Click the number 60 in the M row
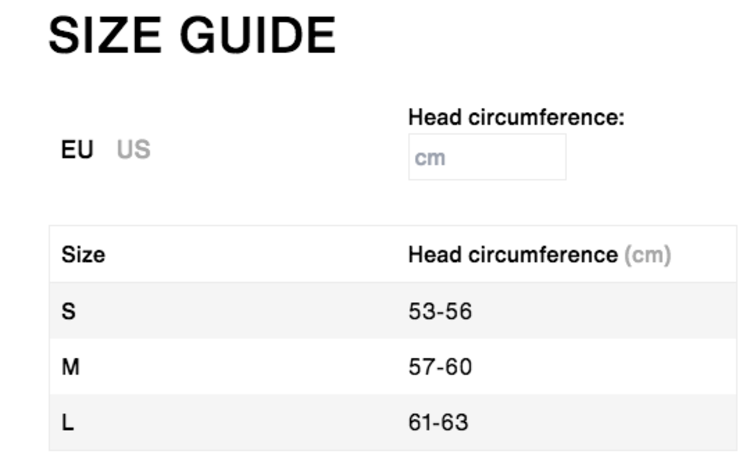 (x=458, y=367)
